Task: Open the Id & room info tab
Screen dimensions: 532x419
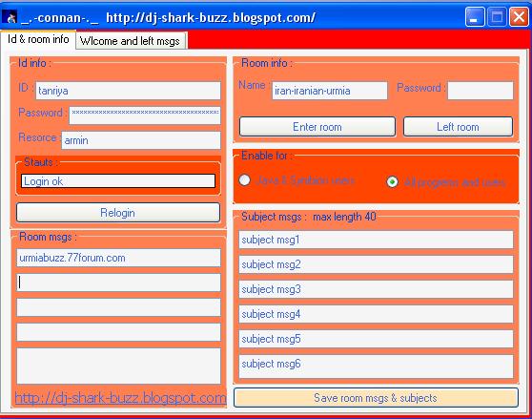Action: (38, 39)
